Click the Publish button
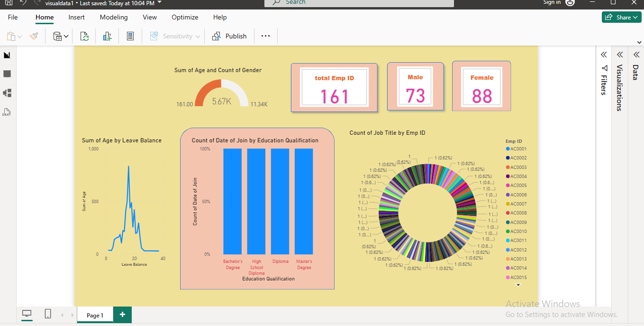 point(230,36)
